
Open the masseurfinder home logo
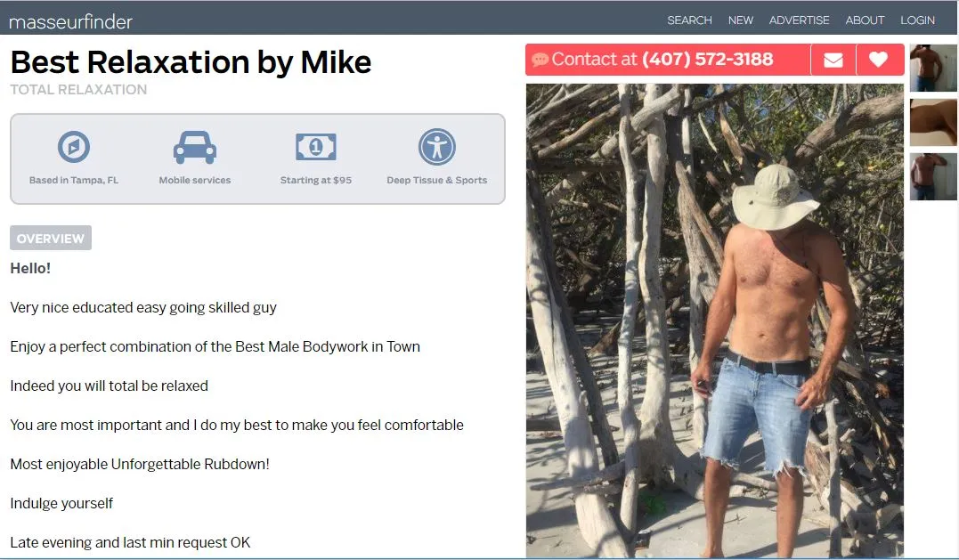coord(70,22)
